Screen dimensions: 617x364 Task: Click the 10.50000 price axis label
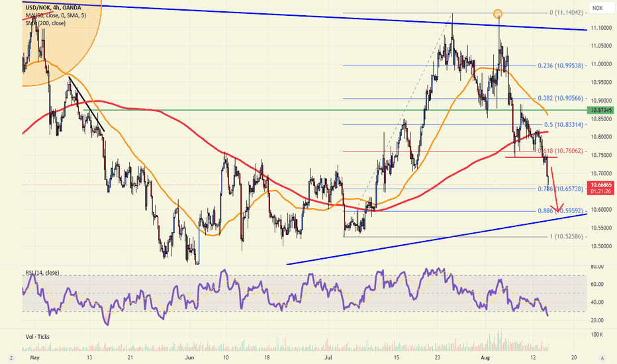pos(601,246)
